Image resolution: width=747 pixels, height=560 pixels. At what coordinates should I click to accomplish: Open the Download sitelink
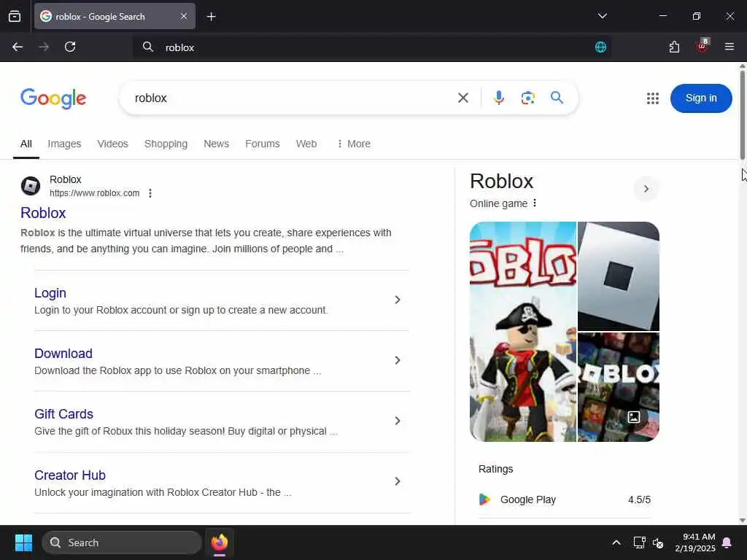click(63, 354)
